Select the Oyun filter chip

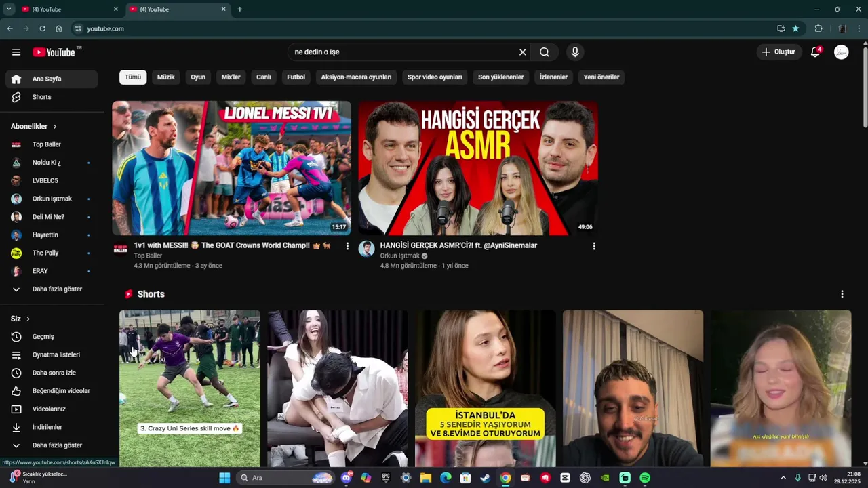[x=198, y=77]
